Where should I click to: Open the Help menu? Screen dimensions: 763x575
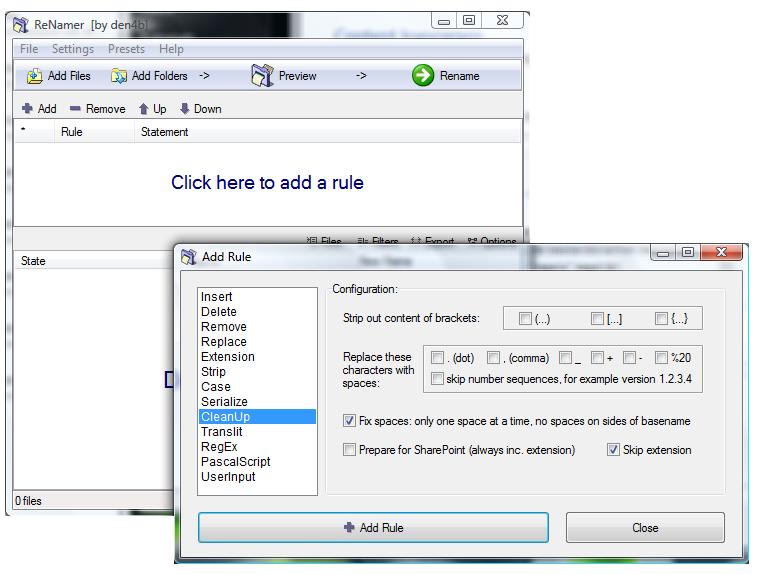click(x=171, y=49)
